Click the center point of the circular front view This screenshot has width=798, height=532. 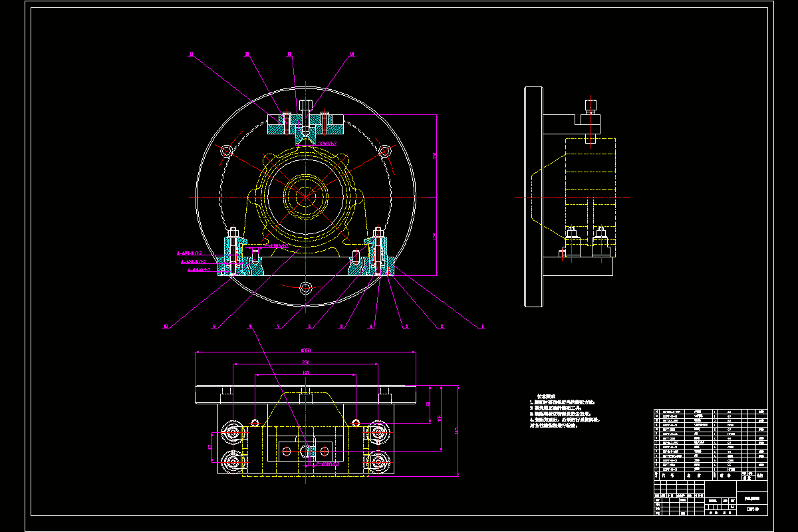[306, 196]
